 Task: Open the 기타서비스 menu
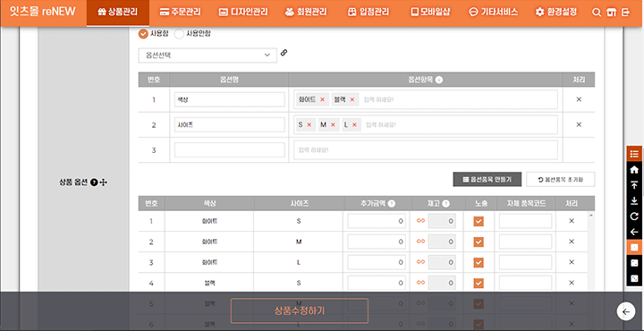(493, 13)
